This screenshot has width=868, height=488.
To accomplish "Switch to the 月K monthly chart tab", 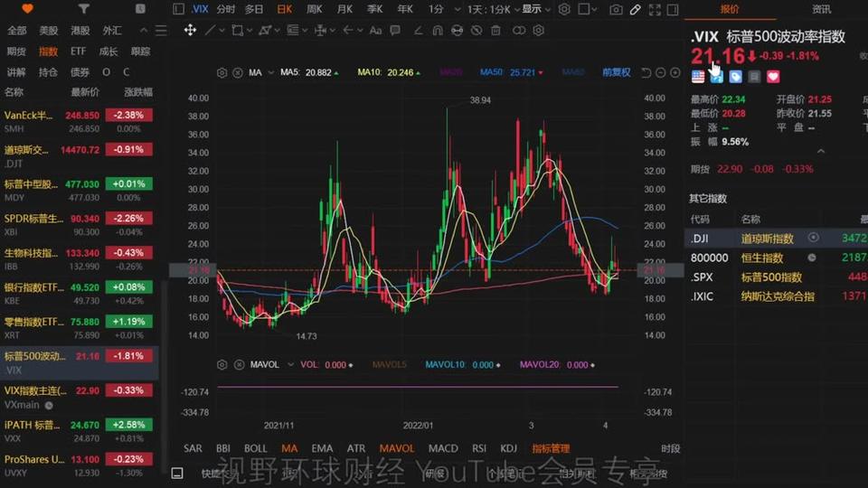I will pyautogui.click(x=344, y=9).
